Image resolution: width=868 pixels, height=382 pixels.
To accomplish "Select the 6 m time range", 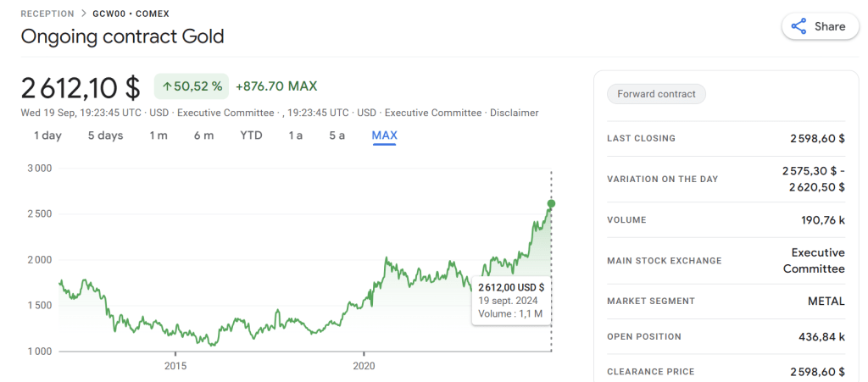I will click(203, 136).
